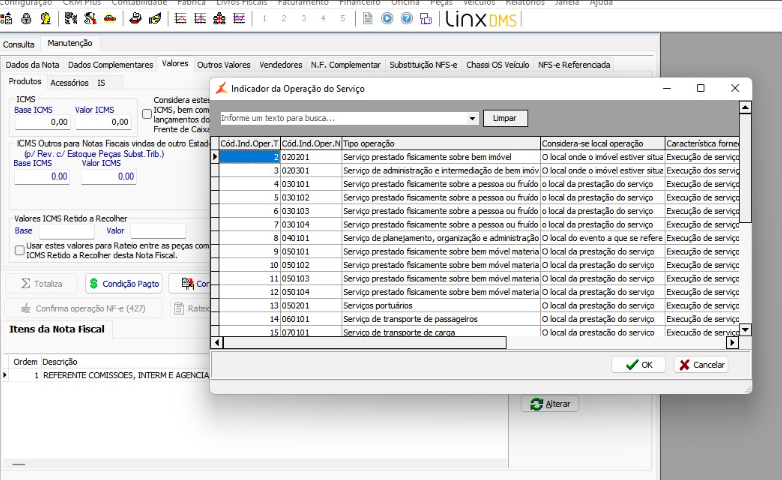Enable 'Usar estes valores para Rateio' checkbox
This screenshot has height=480, width=782.
[19, 250]
